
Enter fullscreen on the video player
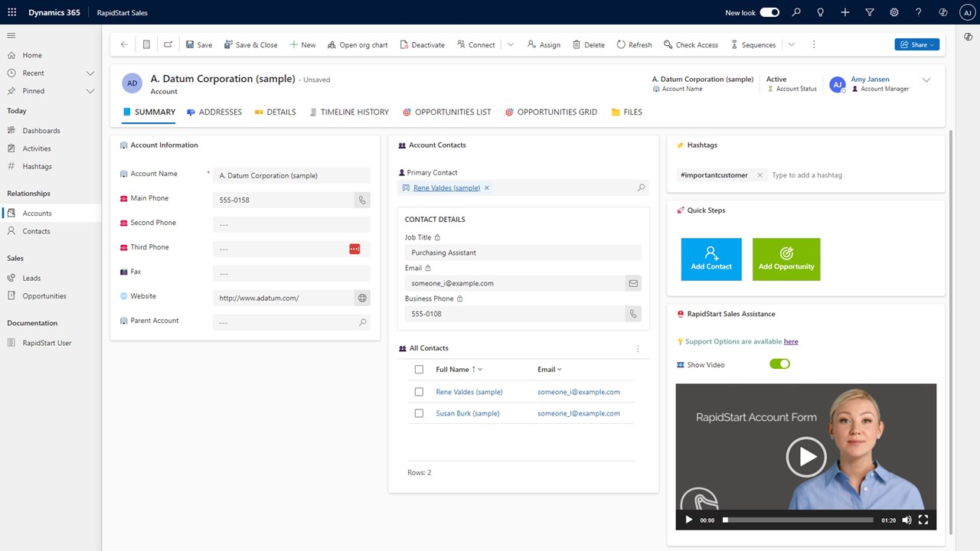[x=923, y=520]
